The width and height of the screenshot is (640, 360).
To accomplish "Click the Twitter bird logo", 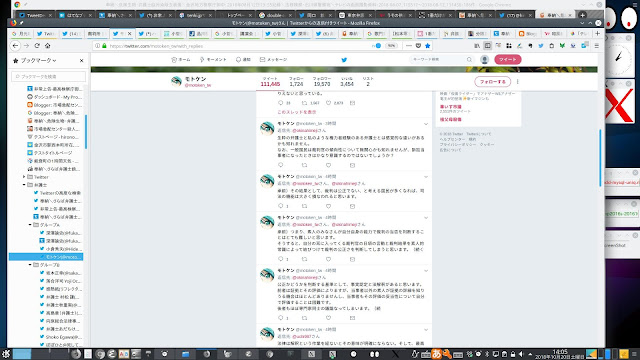I will coord(344,60).
